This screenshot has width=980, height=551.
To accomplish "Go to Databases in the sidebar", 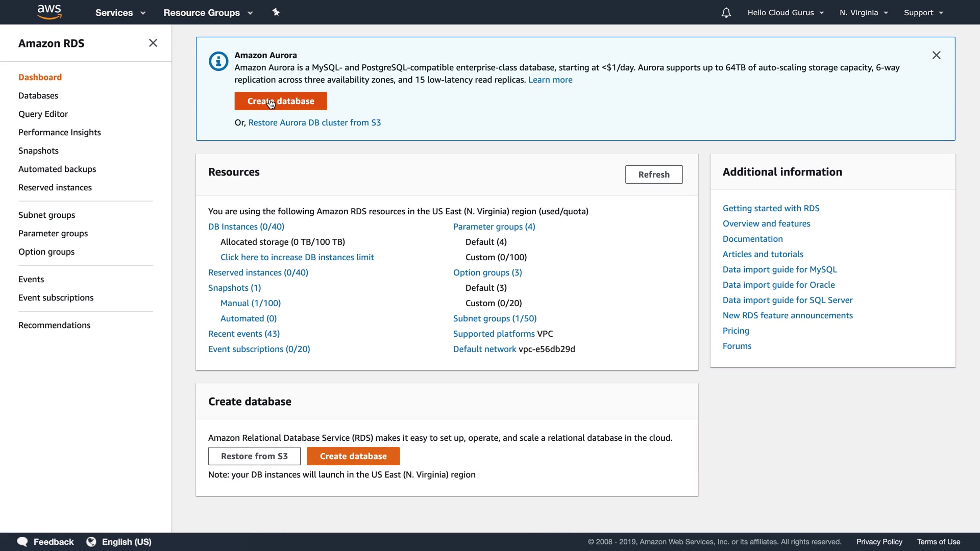I will click(x=38, y=95).
